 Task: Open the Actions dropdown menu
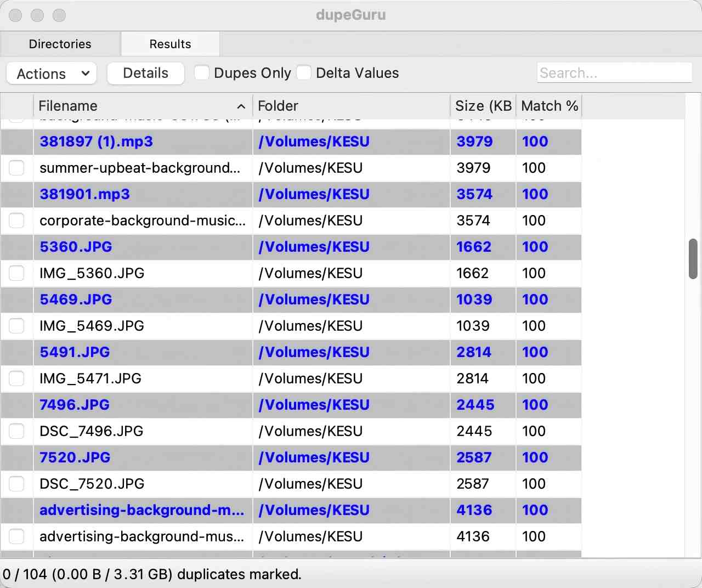click(x=52, y=73)
